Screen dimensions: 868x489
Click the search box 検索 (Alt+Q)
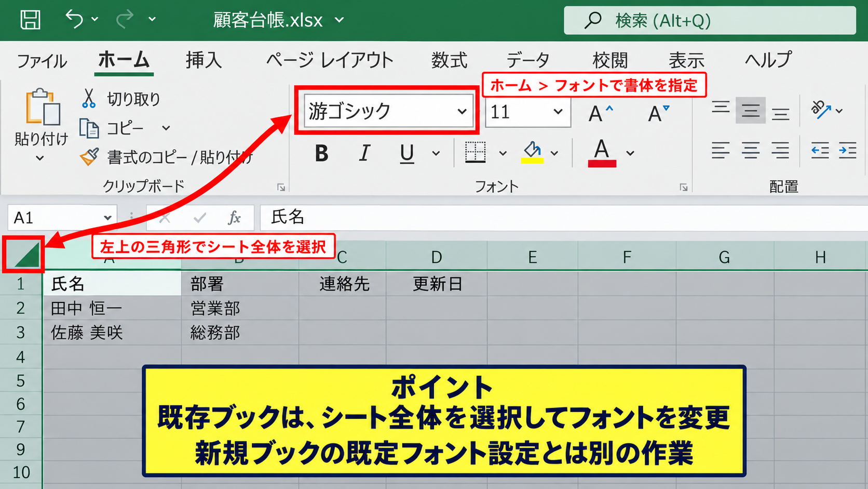710,20
